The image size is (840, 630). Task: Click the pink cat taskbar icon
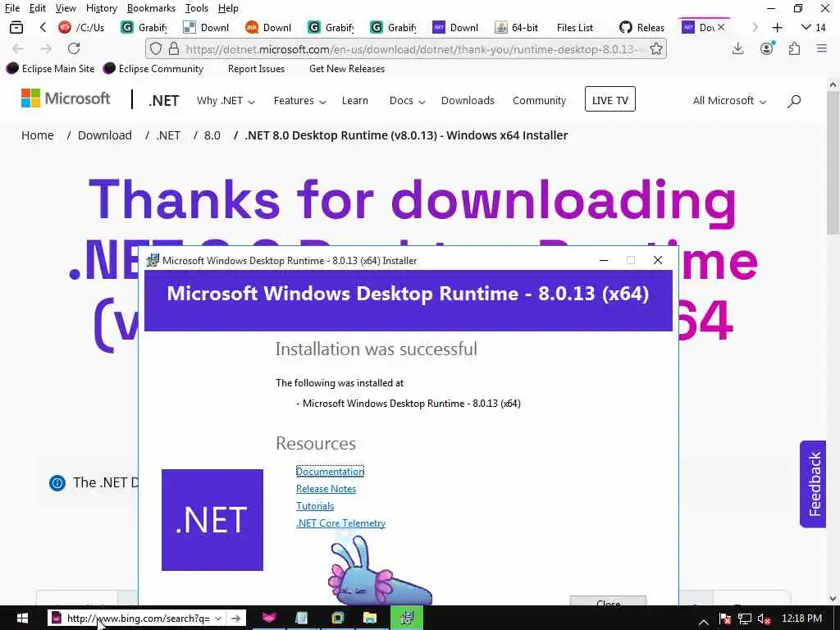click(x=269, y=619)
